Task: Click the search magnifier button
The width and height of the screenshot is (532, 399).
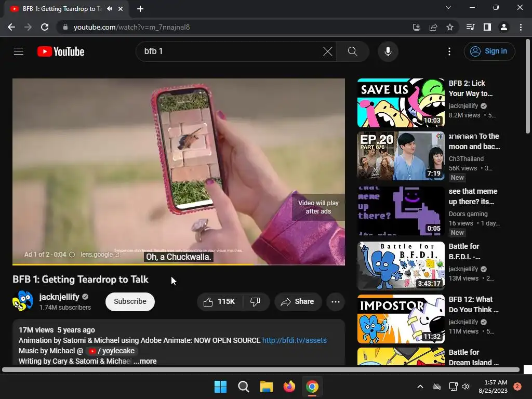Action: tap(353, 51)
